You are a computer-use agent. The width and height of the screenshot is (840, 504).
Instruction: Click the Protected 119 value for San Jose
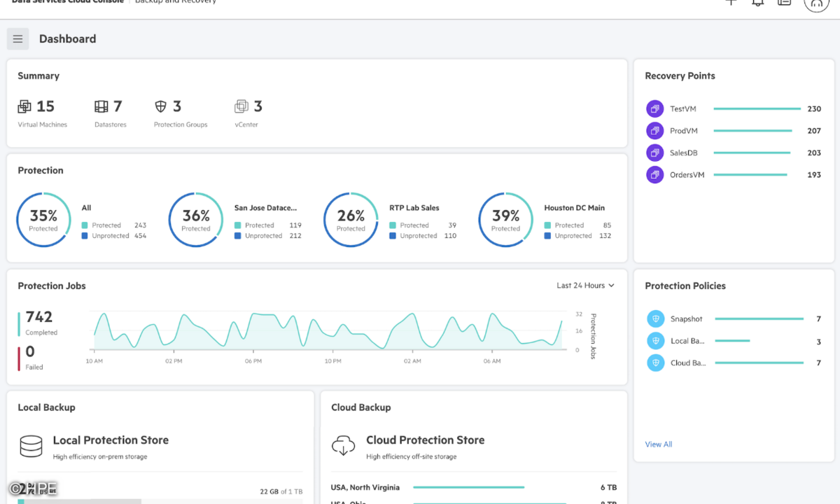pyautogui.click(x=295, y=225)
